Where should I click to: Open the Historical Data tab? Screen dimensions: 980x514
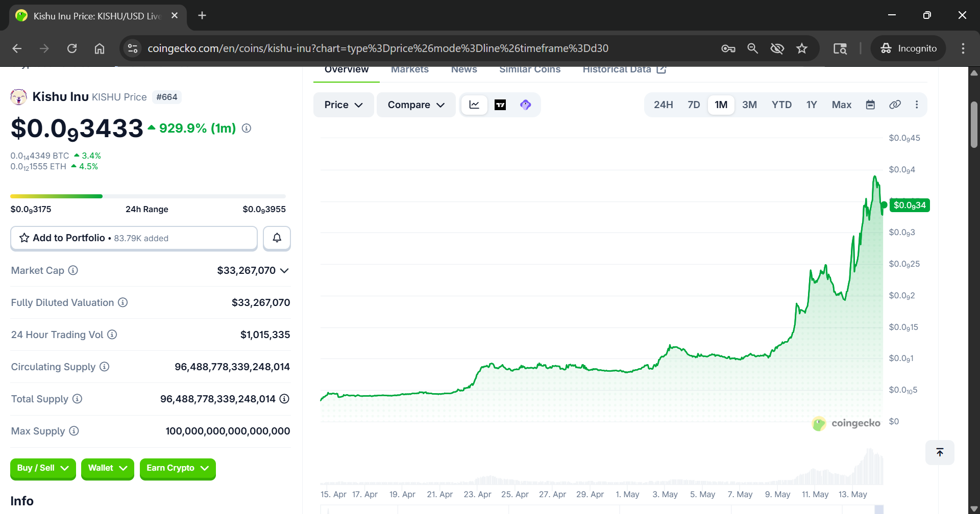pyautogui.click(x=624, y=70)
